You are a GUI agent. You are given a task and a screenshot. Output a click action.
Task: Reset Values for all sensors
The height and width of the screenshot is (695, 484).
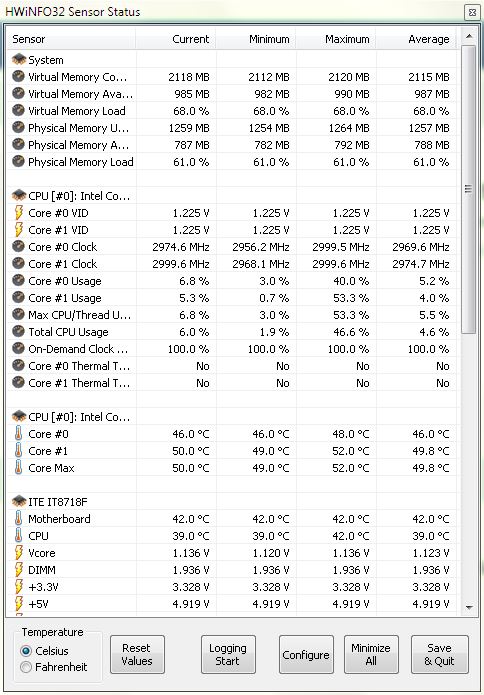point(137,654)
